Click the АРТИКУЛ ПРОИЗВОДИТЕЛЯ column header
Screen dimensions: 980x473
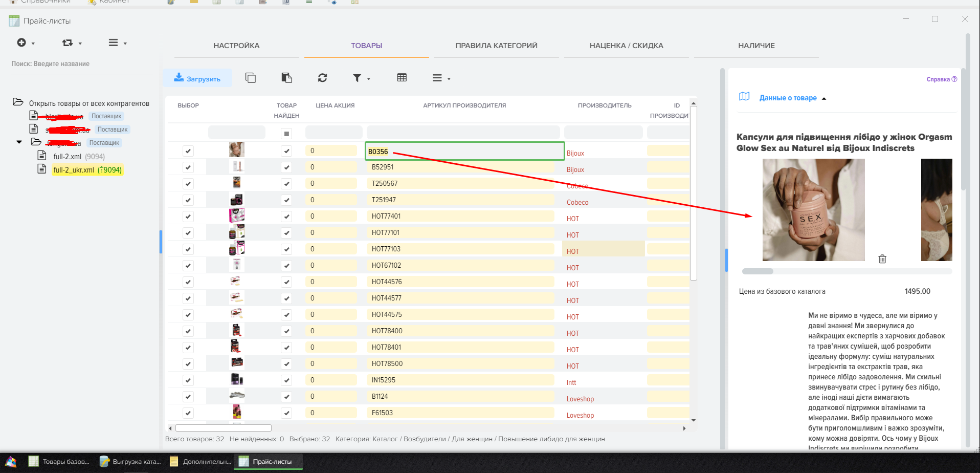click(464, 105)
